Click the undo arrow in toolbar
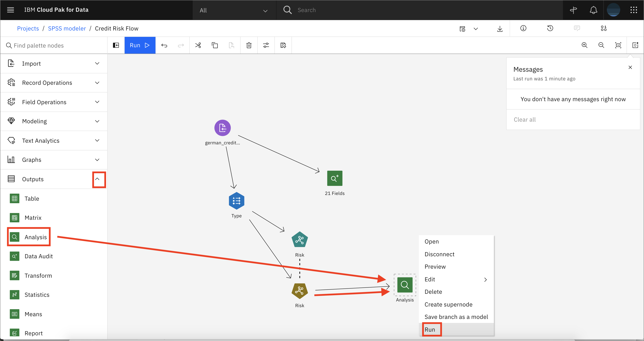Screen dimensions: 644x341 (x=164, y=45)
